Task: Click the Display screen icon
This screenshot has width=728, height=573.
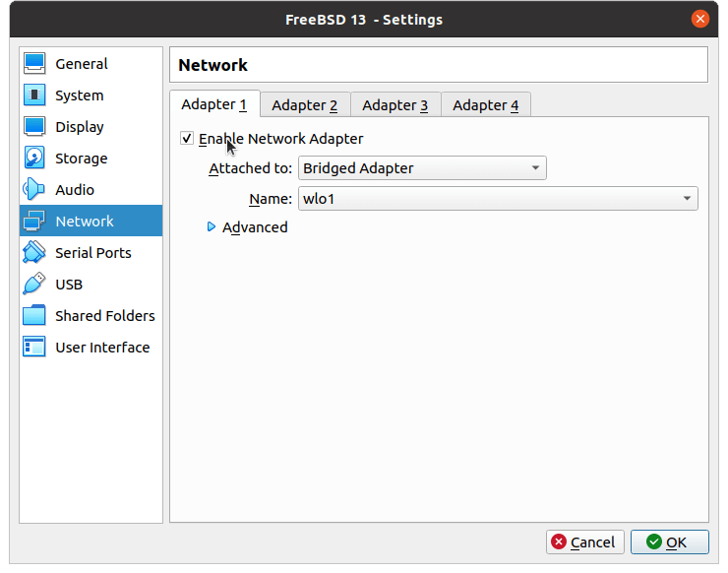Action: click(34, 126)
